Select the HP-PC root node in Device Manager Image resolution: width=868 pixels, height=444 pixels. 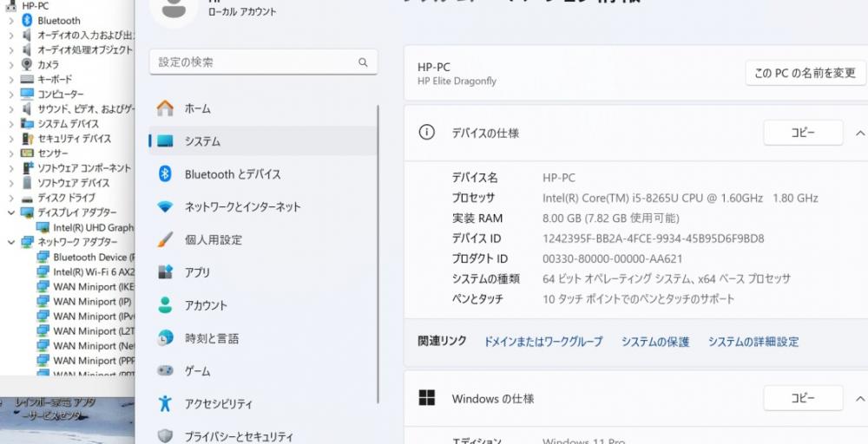35,6
